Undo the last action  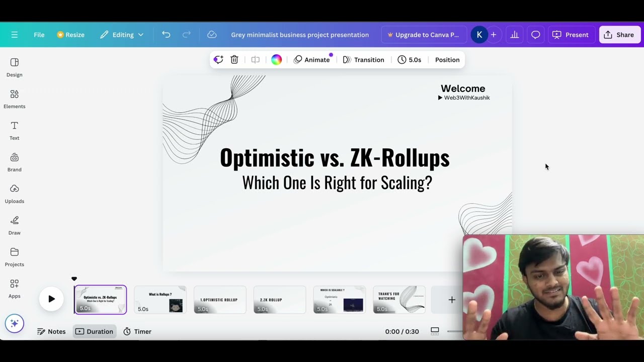click(x=166, y=35)
